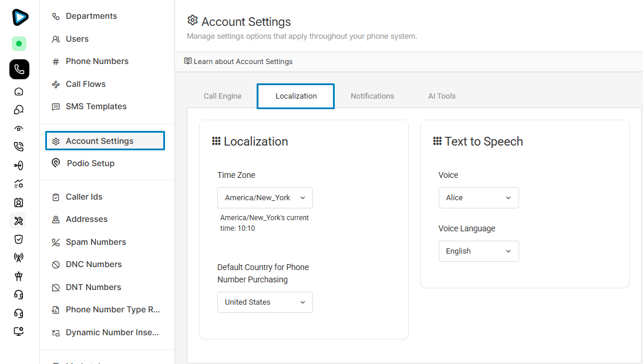Open the Voice dropdown showing Alice
Screen dimensions: 643x364
pyautogui.click(x=478, y=198)
